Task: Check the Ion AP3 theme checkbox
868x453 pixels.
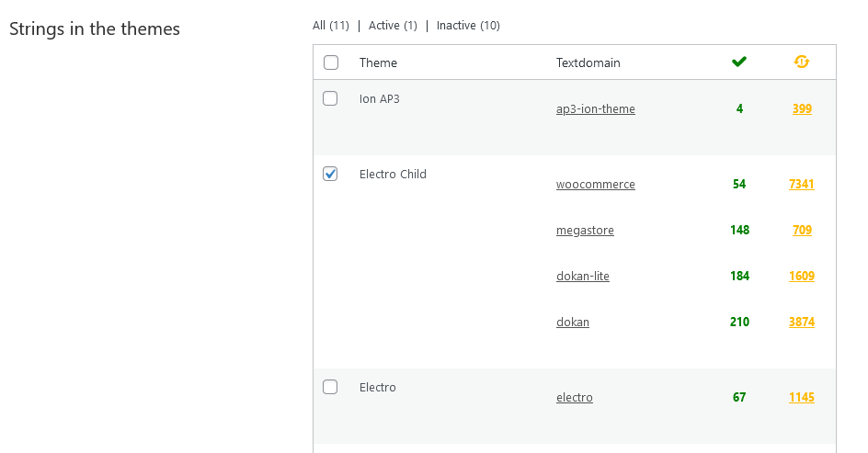Action: coord(331,98)
